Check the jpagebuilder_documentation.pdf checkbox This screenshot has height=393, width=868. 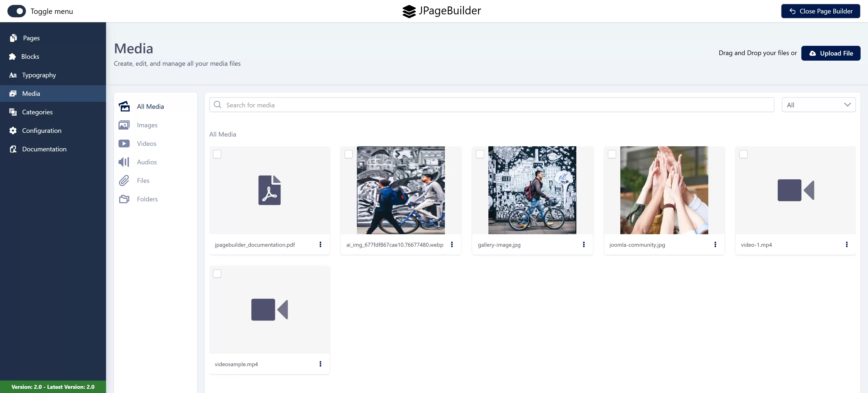(x=217, y=154)
